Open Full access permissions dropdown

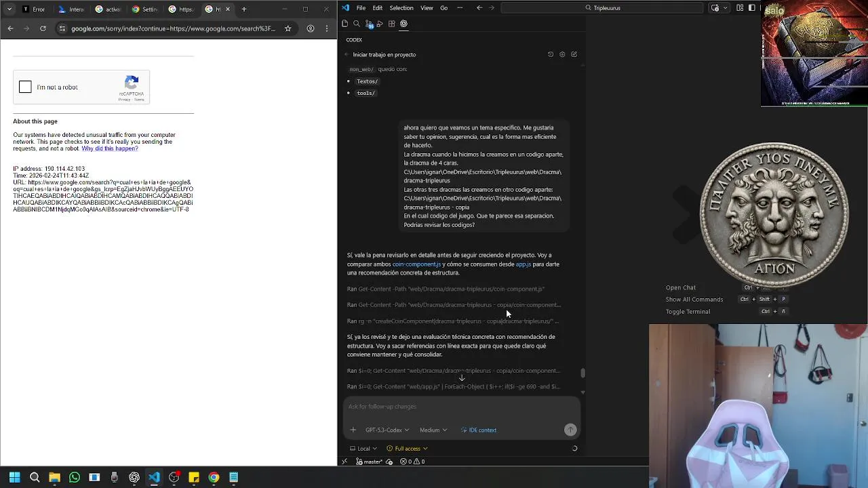pos(407,448)
